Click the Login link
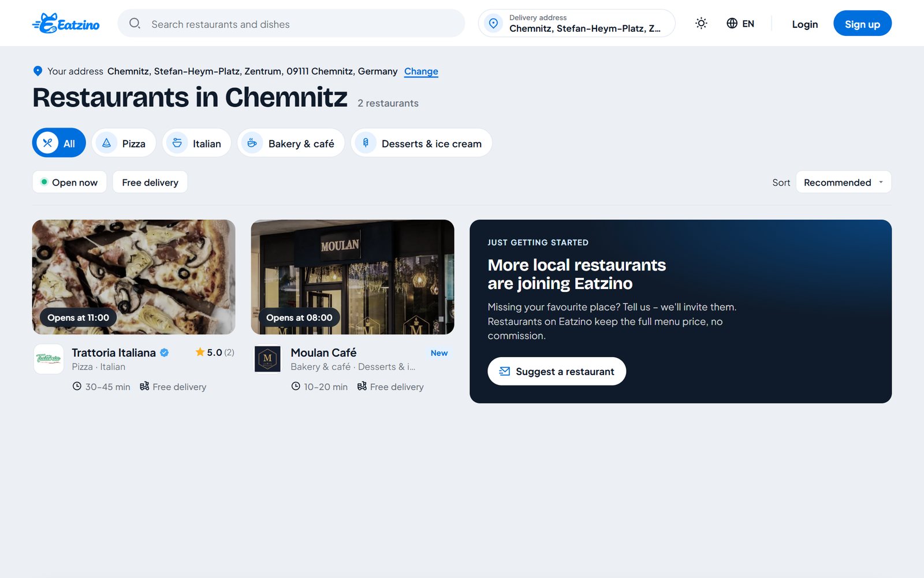 click(x=804, y=24)
